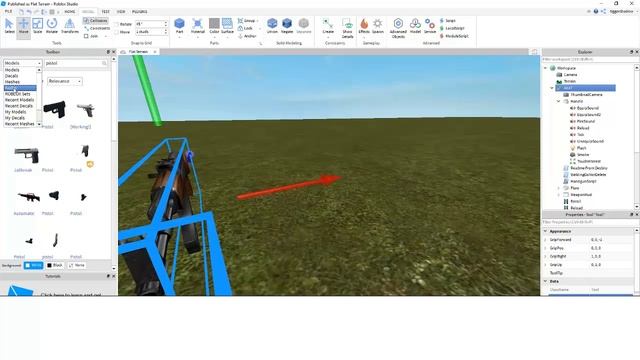640x360 pixels.
Task: Select the Black background option
Action: [x=55, y=265]
